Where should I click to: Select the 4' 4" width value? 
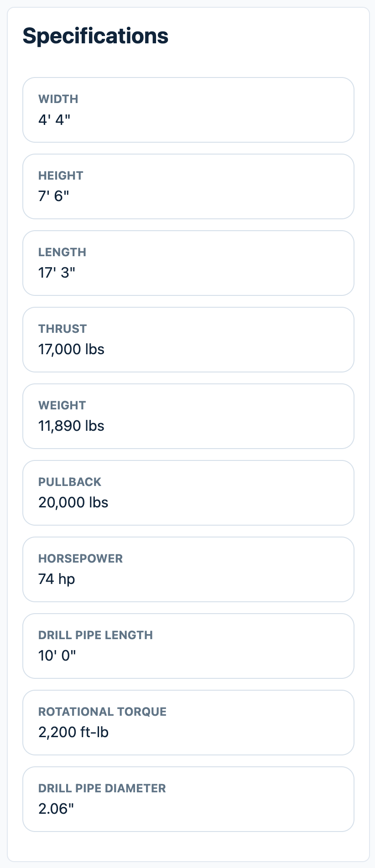[54, 120]
